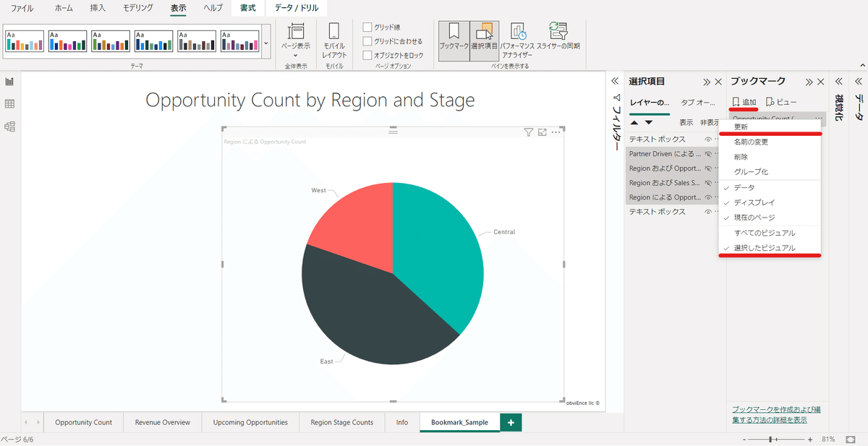
Task: Close the 選択項目 pane with X
Action: 718,82
